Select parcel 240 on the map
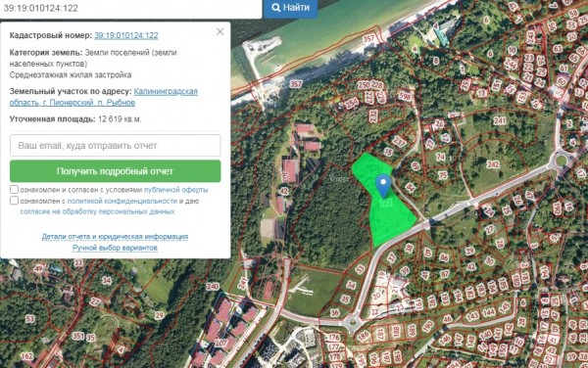This screenshot has width=588, height=368. click(213, 287)
